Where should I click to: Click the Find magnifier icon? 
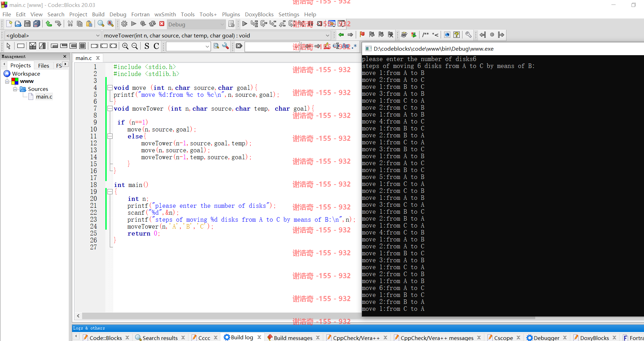101,24
